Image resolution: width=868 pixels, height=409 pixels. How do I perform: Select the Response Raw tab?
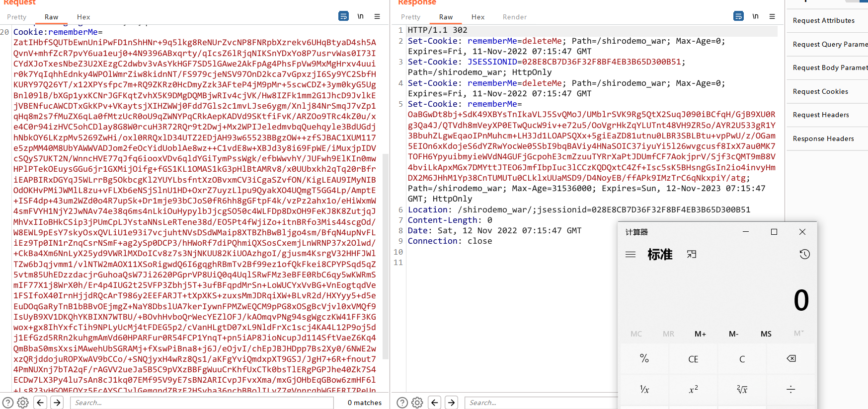446,17
